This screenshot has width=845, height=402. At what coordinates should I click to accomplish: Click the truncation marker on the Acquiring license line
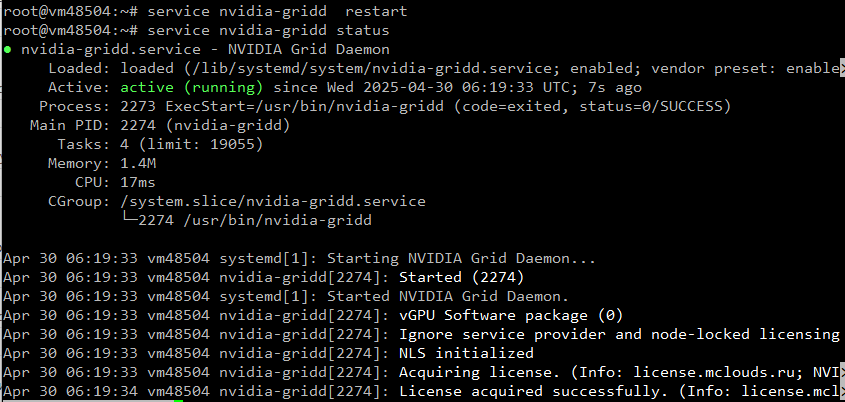(842, 373)
